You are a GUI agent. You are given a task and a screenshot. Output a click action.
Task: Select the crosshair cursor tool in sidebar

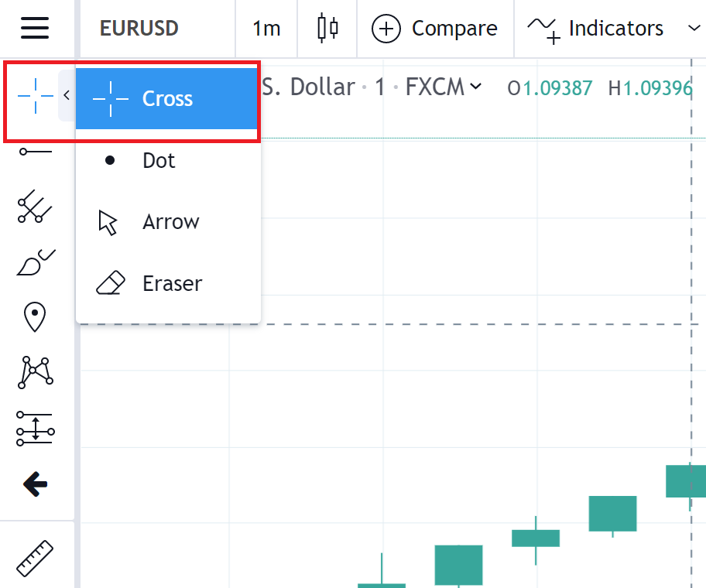[35, 96]
